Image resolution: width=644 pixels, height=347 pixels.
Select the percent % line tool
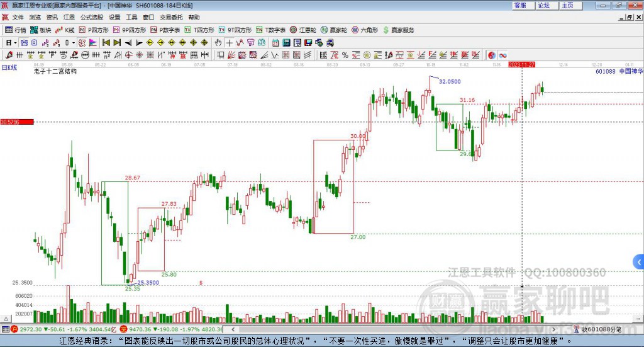(345, 55)
